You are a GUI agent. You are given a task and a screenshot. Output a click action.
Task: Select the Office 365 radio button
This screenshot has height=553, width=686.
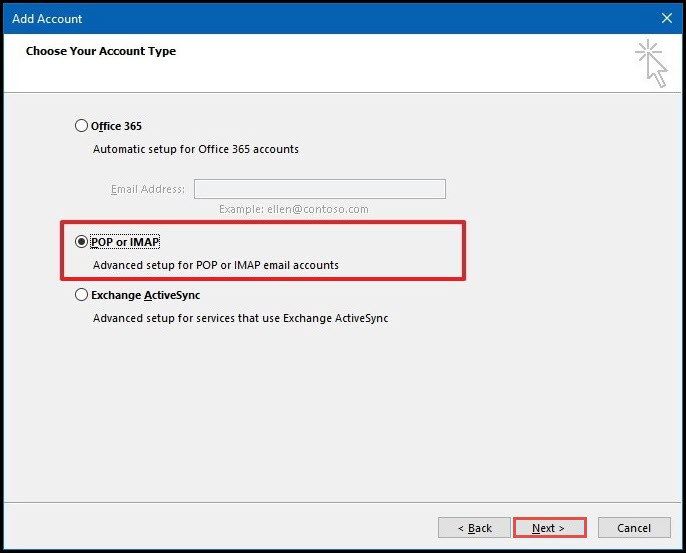pos(81,126)
